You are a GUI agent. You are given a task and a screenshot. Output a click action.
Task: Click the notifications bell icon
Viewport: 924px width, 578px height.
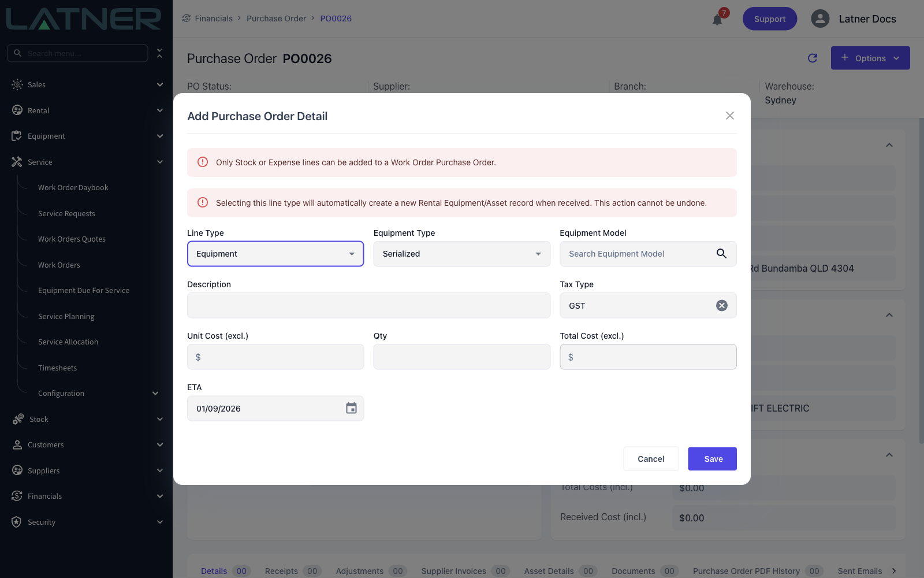tap(717, 20)
